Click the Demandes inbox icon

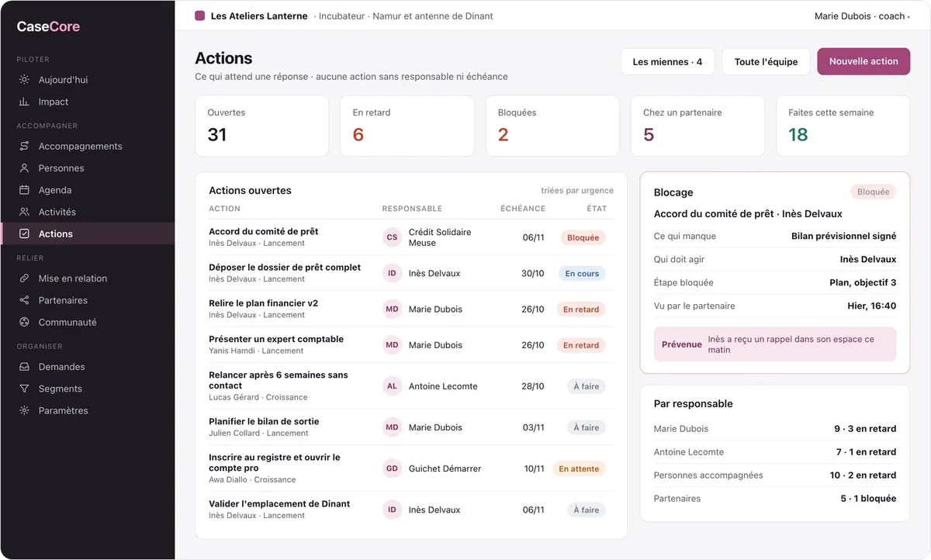pos(24,367)
